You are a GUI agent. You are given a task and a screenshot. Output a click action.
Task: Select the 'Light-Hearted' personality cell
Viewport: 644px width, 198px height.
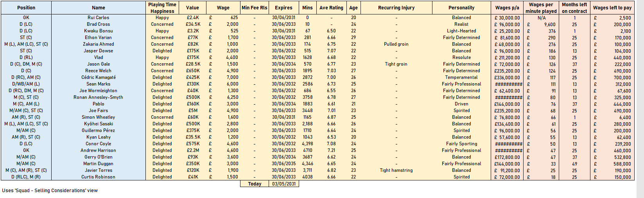coord(461,31)
